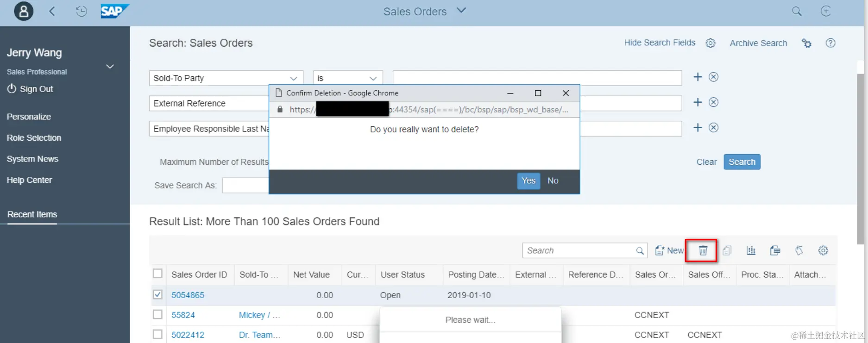
Task: Add a row after External Reference criterion
Action: [698, 102]
